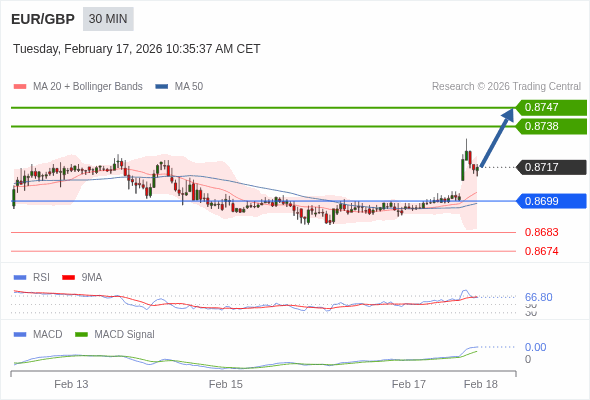Viewport: 590px width, 400px height.
Task: Click Research © 2026 Trading Central credit
Action: [x=506, y=87]
